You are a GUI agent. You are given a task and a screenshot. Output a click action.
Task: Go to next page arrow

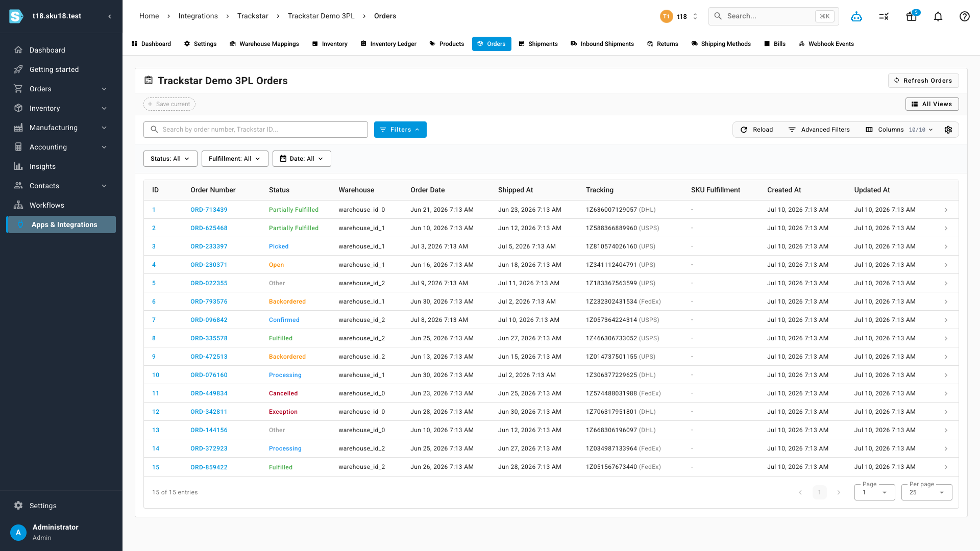pos(839,492)
